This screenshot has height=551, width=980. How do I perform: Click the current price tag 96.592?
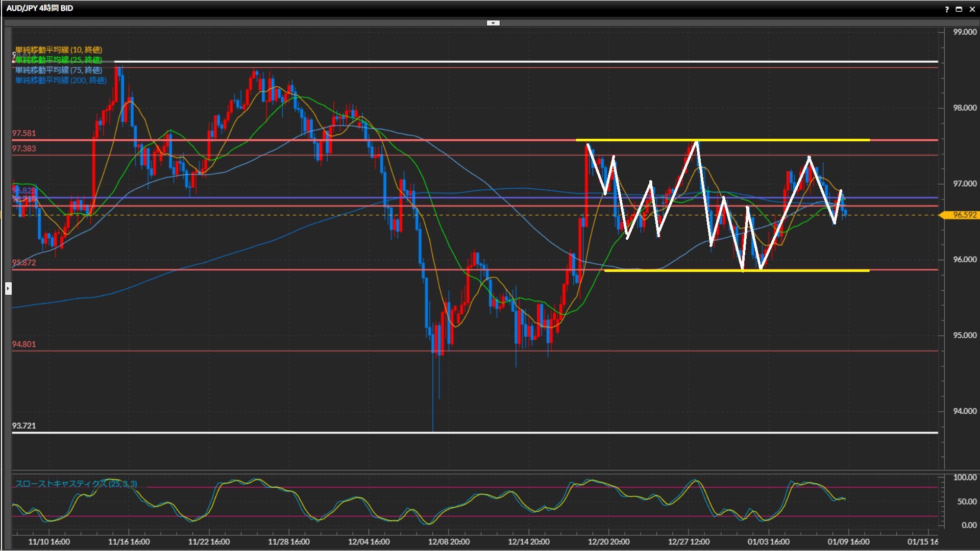tap(963, 215)
